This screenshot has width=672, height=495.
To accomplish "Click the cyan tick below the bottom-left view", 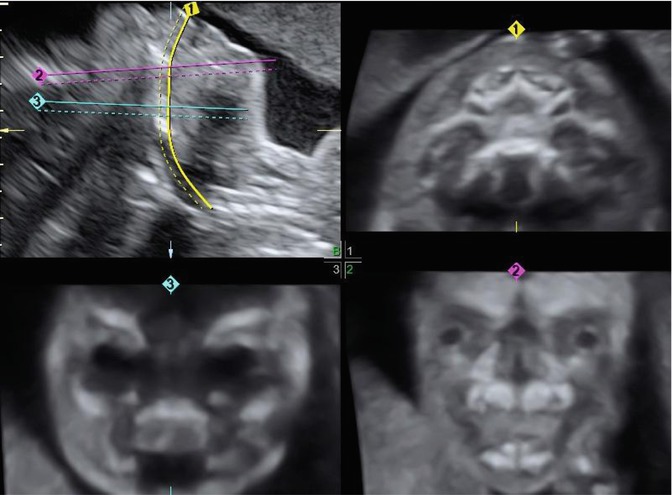I will coord(171,489).
